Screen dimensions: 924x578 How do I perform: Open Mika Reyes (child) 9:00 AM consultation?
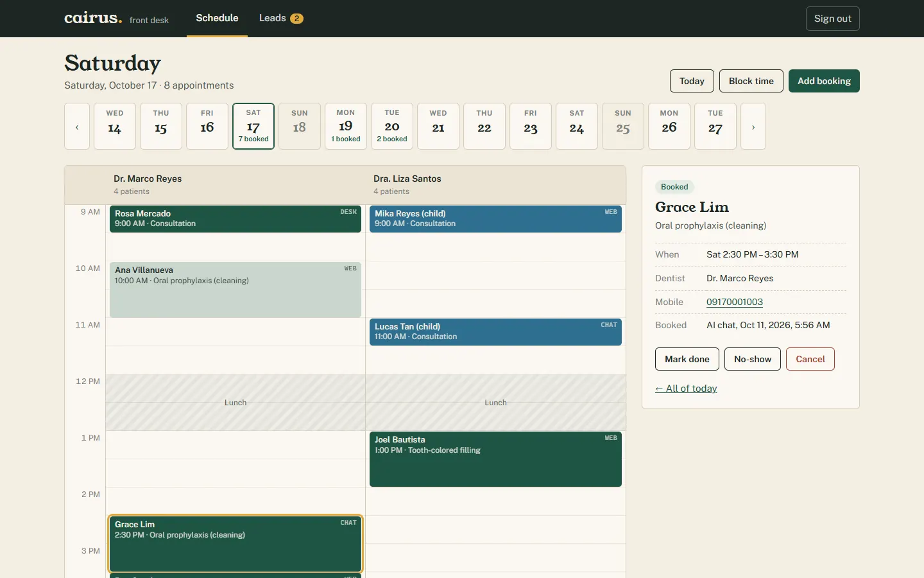click(495, 219)
